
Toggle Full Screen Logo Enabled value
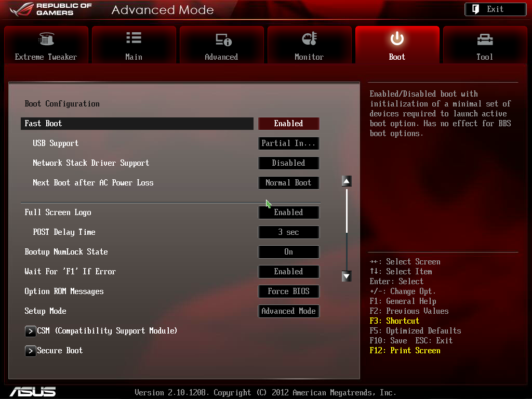[x=289, y=212]
